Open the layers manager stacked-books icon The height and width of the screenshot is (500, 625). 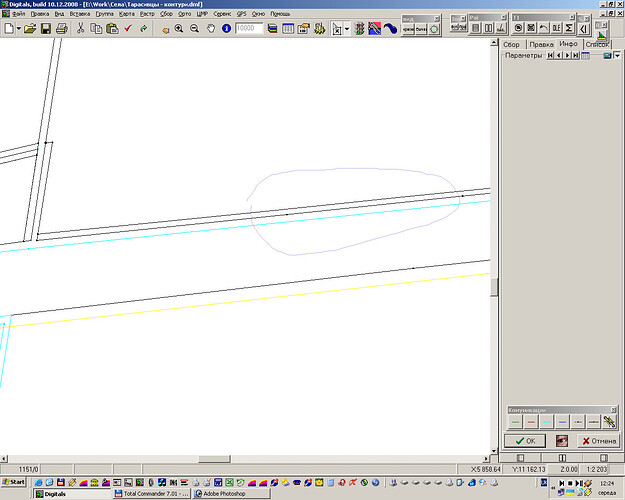pyautogui.click(x=273, y=29)
